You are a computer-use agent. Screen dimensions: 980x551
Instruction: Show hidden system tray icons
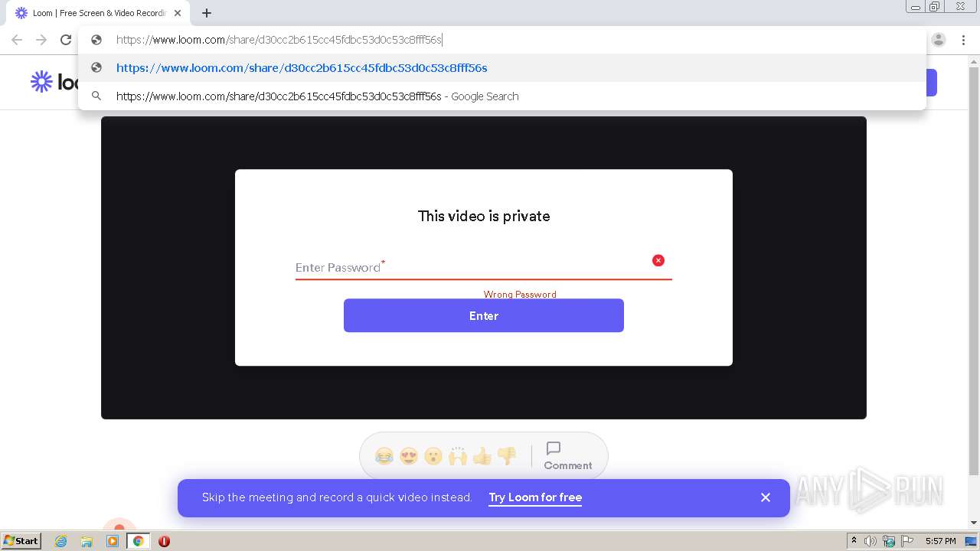click(854, 541)
